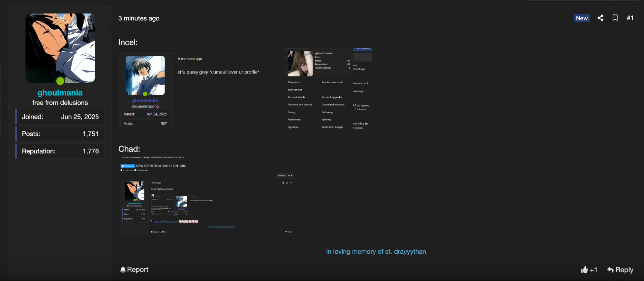Click the arrow icon beside Reply
Viewport: 644px width, 281px height.
click(x=610, y=270)
